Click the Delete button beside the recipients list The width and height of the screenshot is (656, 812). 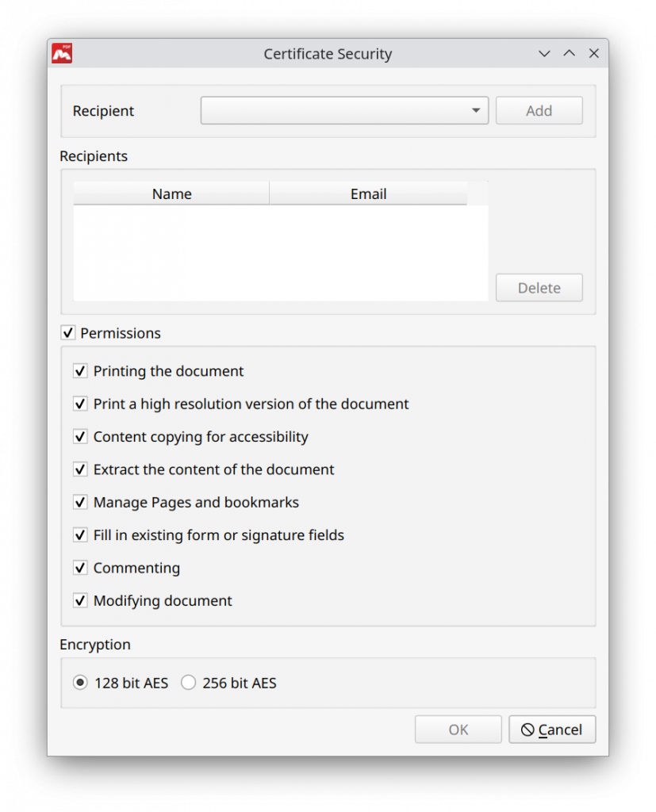click(x=539, y=287)
